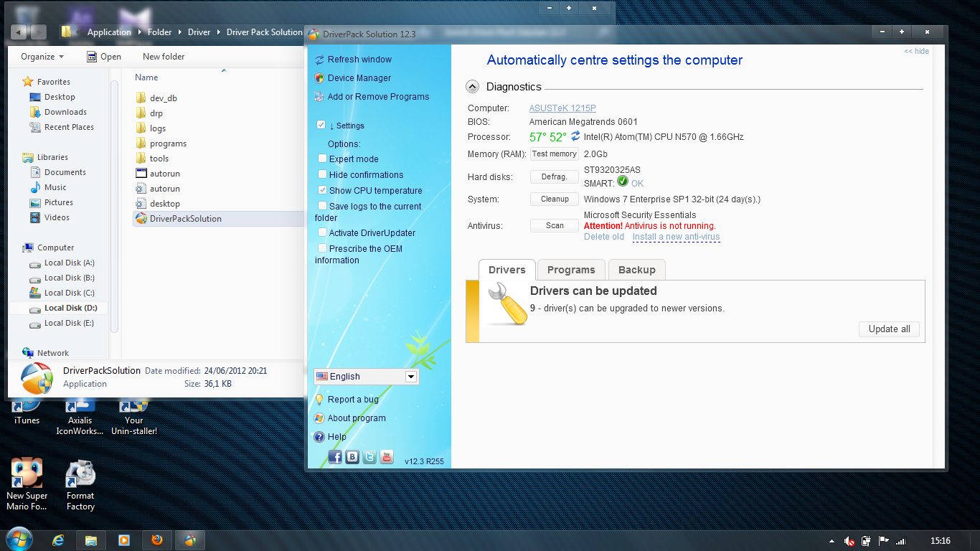The width and height of the screenshot is (980, 551).
Task: Click the power plug battery tray icon
Action: [866, 541]
